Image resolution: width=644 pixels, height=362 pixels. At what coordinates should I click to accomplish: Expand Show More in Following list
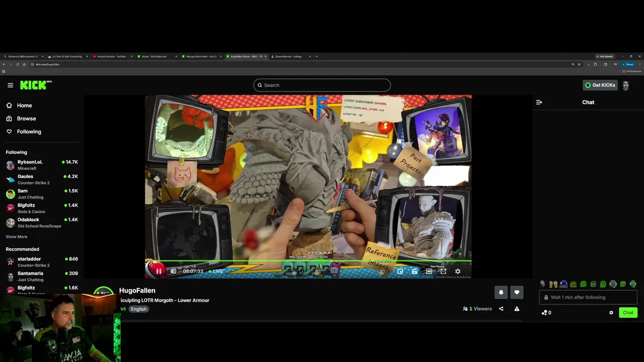[17, 237]
